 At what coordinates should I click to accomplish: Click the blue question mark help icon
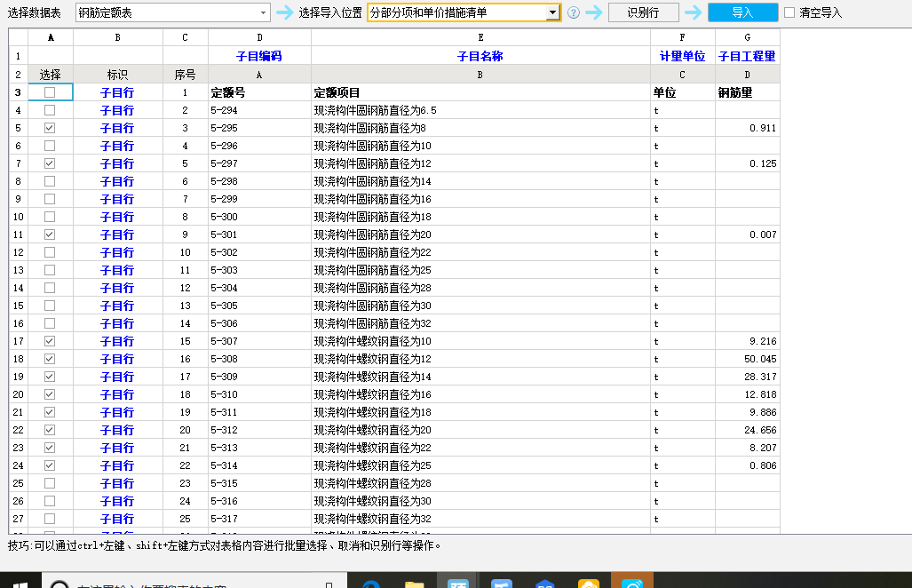pos(574,12)
